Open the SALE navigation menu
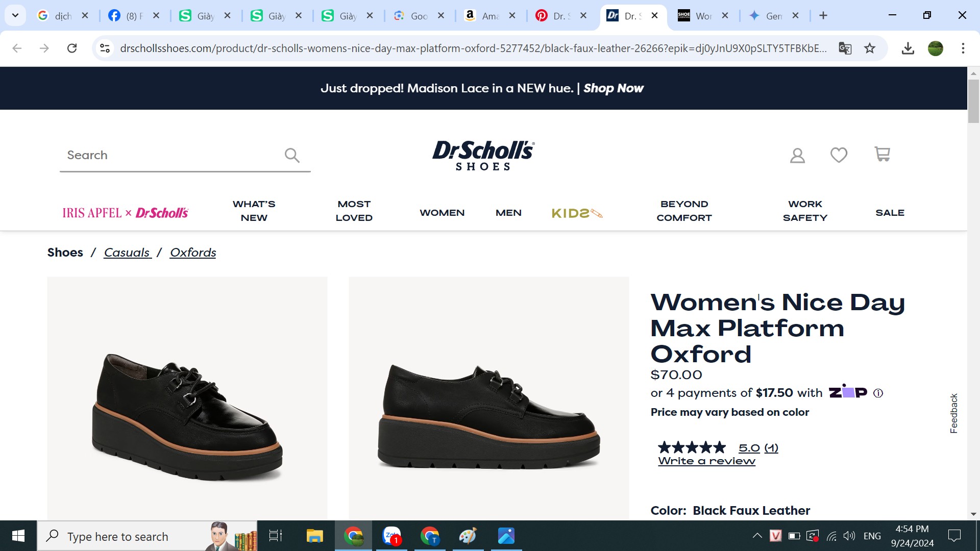Viewport: 980px width, 551px height. pos(890,213)
